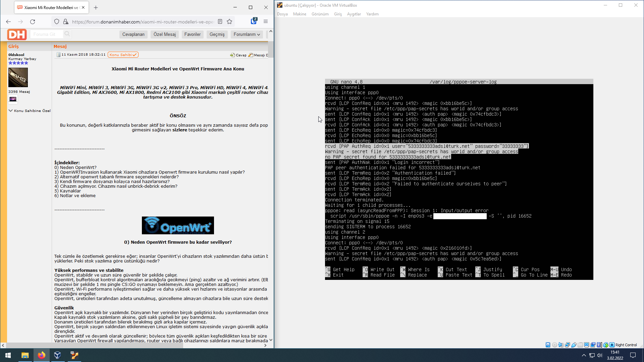Click VirtualBox hard disk activity icon

[548, 345]
